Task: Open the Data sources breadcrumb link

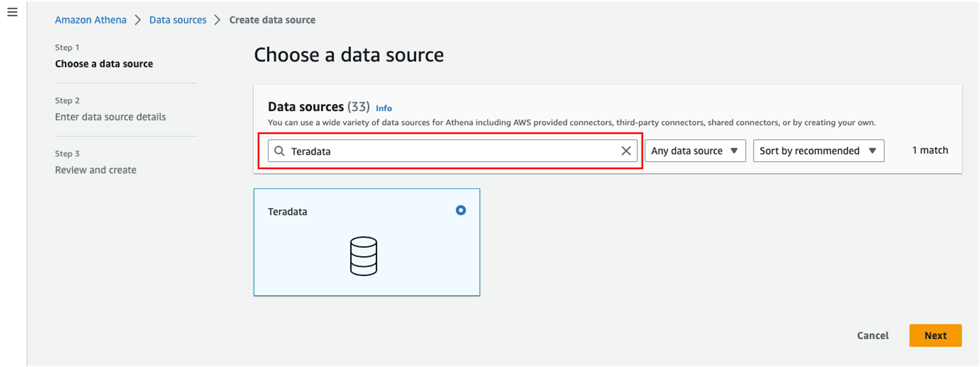Action: (178, 20)
